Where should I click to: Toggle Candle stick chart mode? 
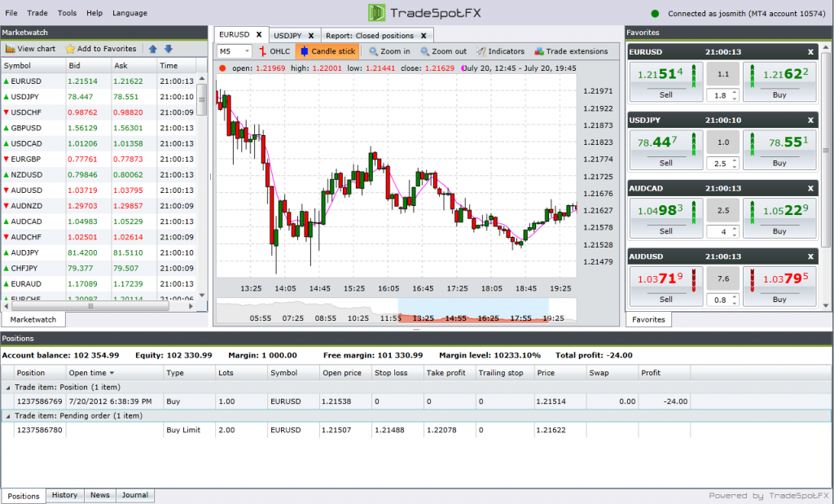point(327,51)
